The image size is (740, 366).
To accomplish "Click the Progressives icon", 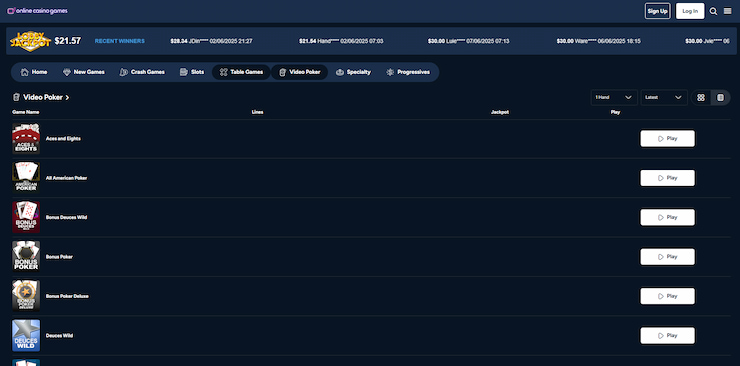I will (390, 72).
